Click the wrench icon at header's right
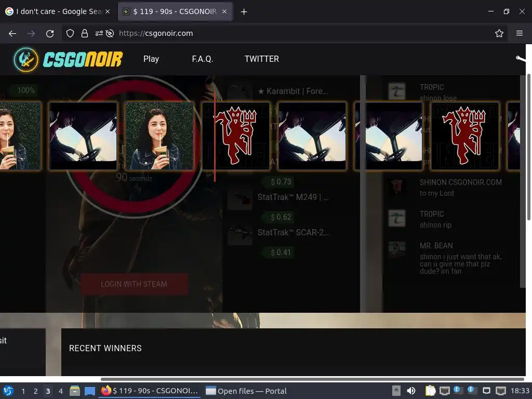Screen dimensions: 532x399 521,59
